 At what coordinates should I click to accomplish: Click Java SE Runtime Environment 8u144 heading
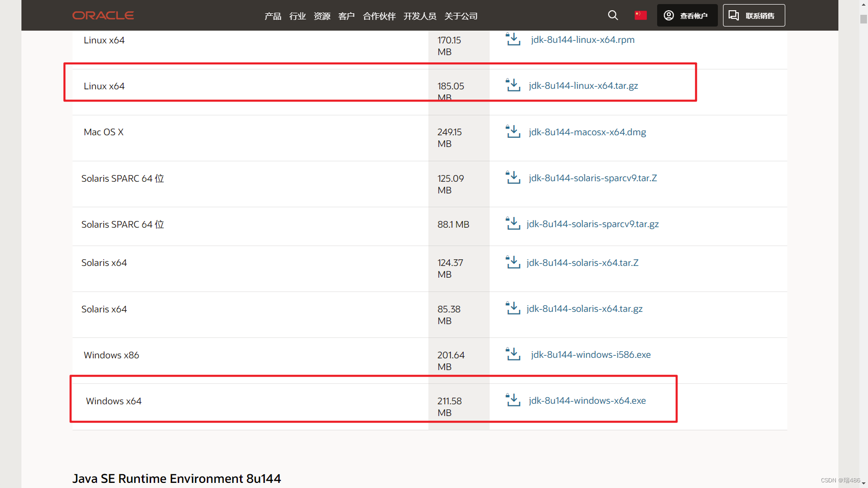(177, 479)
